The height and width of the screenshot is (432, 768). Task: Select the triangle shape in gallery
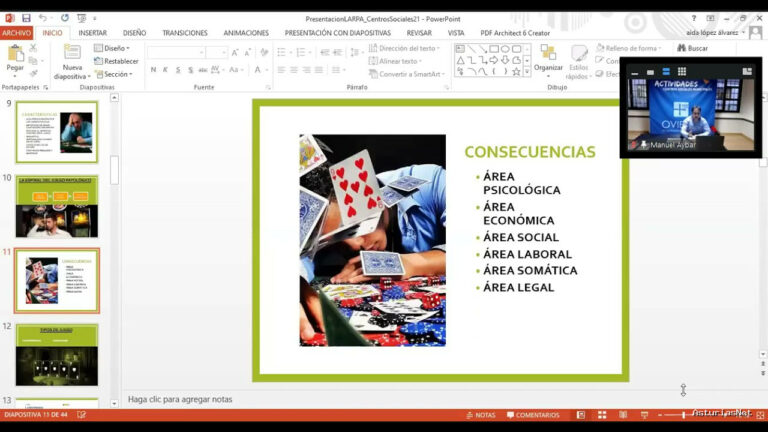pyautogui.click(x=460, y=60)
